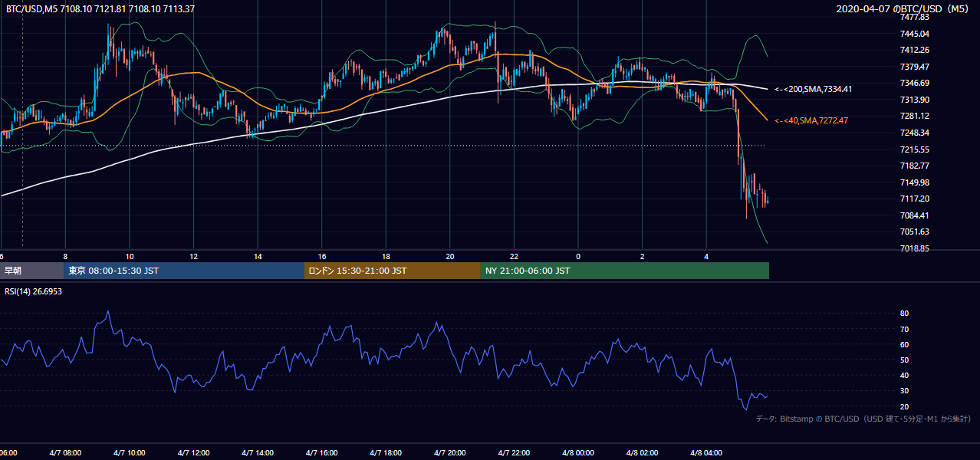Click price axis label 7149.98
Screen dimensions: 980x460
915,182
